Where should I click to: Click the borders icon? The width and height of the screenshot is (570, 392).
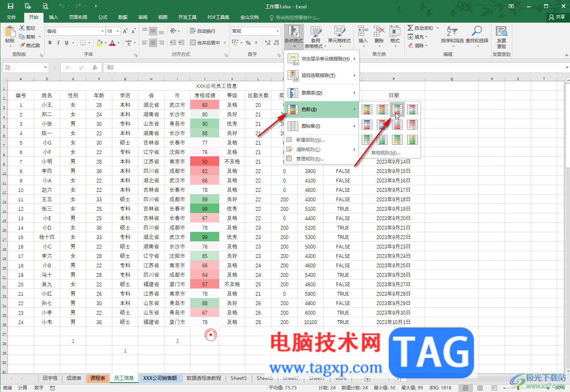[83, 43]
